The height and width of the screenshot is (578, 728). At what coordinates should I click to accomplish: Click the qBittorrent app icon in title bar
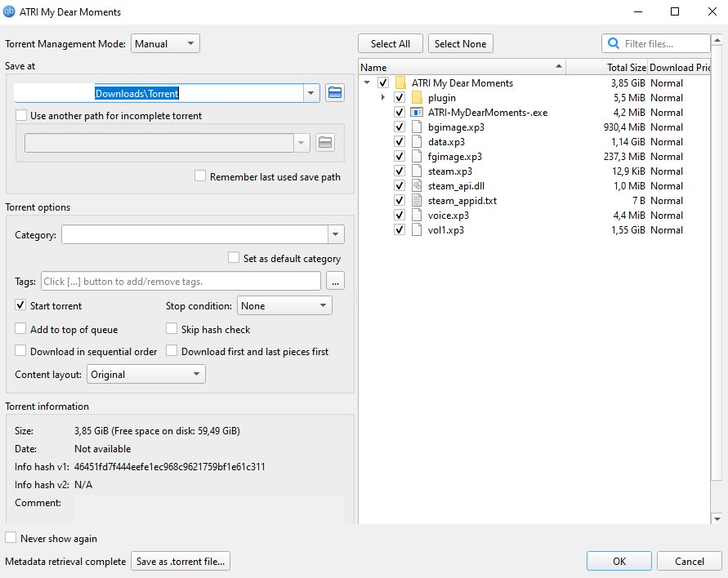coord(9,11)
